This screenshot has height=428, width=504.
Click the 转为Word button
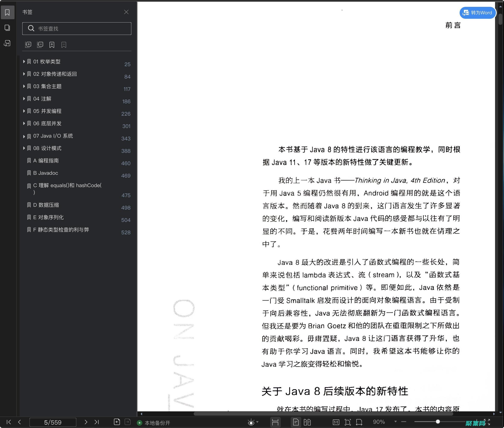click(x=477, y=13)
